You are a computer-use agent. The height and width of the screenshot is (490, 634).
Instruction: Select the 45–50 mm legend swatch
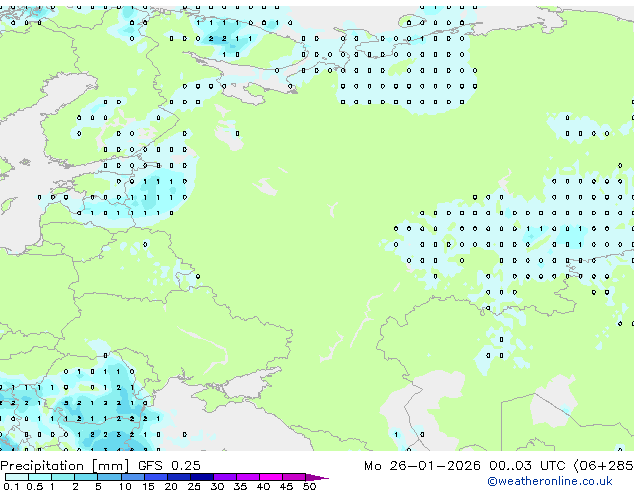[294, 477]
